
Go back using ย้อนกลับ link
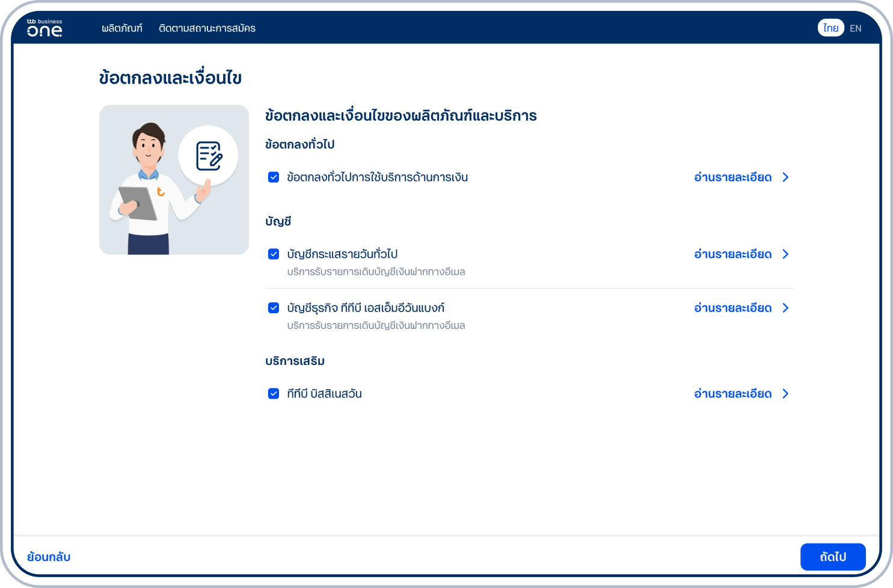tap(49, 557)
